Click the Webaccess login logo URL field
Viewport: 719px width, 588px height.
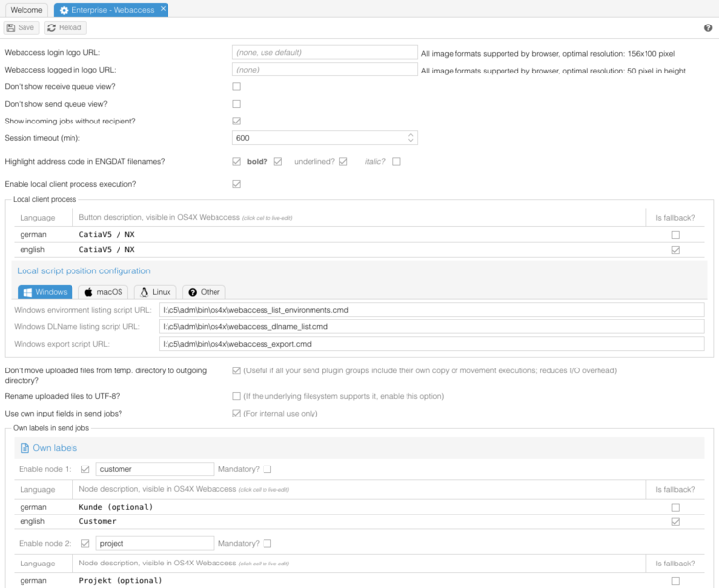pos(325,52)
